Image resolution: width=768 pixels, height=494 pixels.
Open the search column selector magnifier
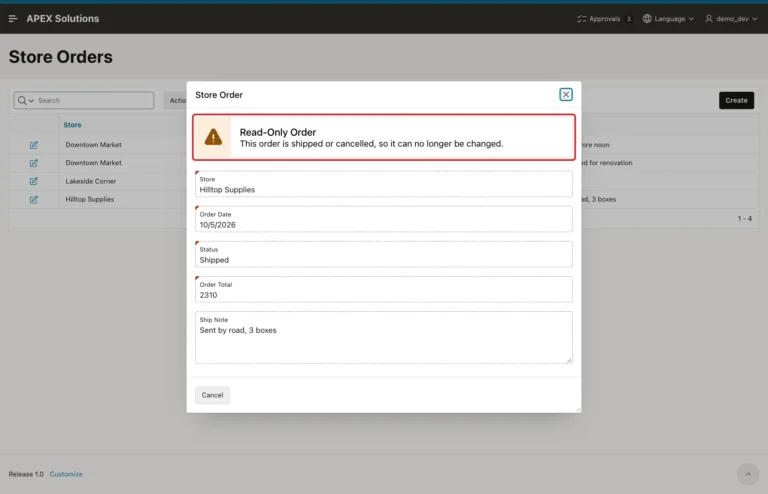25,100
